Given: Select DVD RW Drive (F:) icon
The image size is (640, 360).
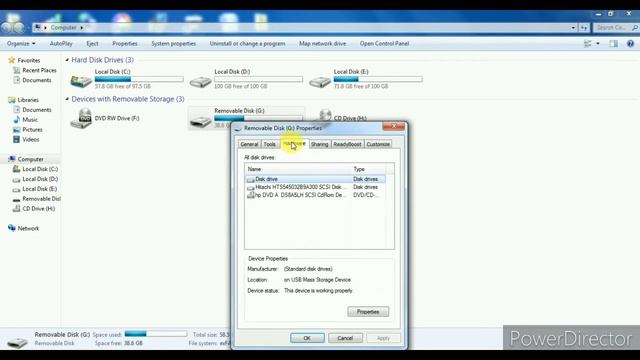Looking at the screenshot, I should coord(81,118).
